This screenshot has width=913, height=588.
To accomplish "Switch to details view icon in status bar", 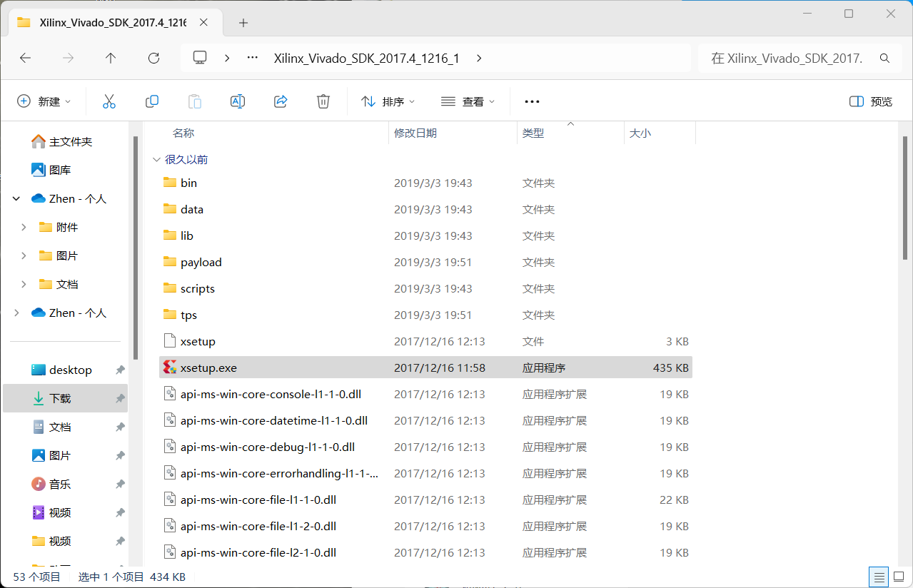I will pyautogui.click(x=879, y=577).
